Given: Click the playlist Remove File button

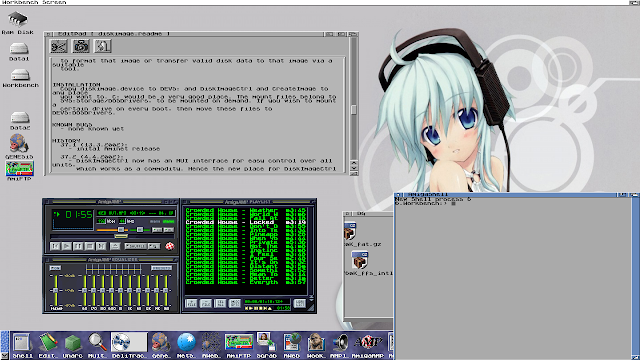Looking at the screenshot, I should click(x=206, y=303).
